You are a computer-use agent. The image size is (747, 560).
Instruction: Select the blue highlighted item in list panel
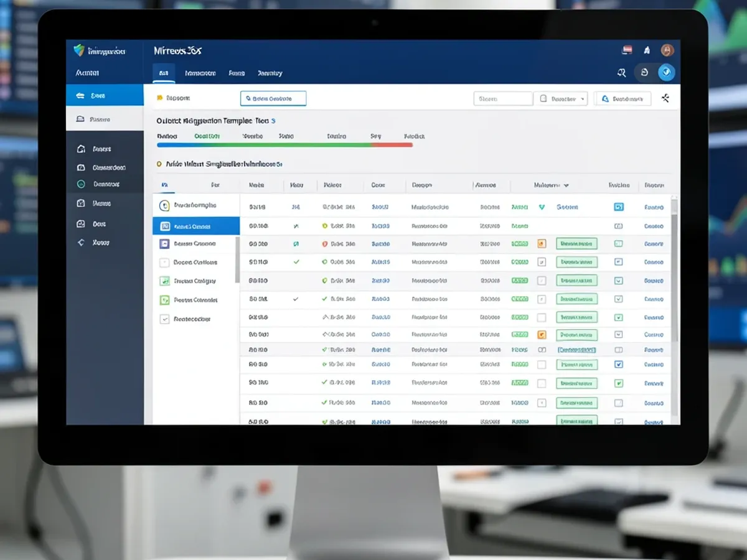[196, 226]
